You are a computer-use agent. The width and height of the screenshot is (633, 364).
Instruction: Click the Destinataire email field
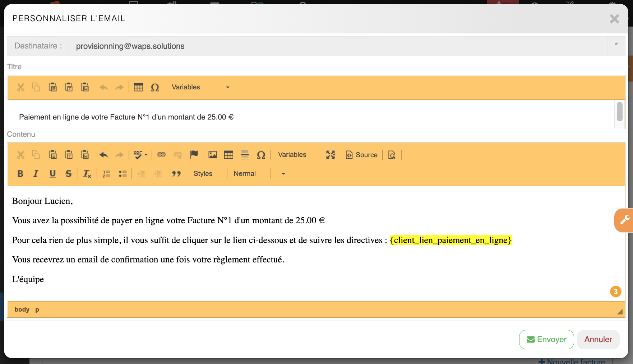338,46
